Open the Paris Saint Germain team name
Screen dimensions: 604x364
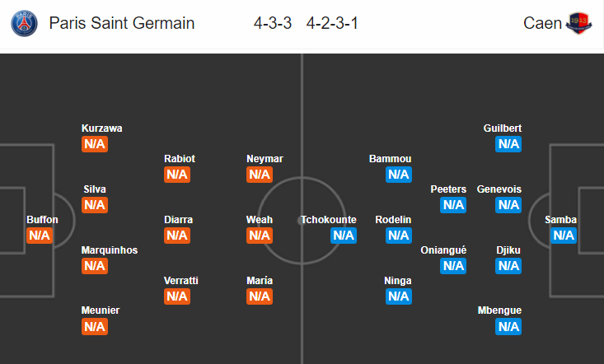122,23
